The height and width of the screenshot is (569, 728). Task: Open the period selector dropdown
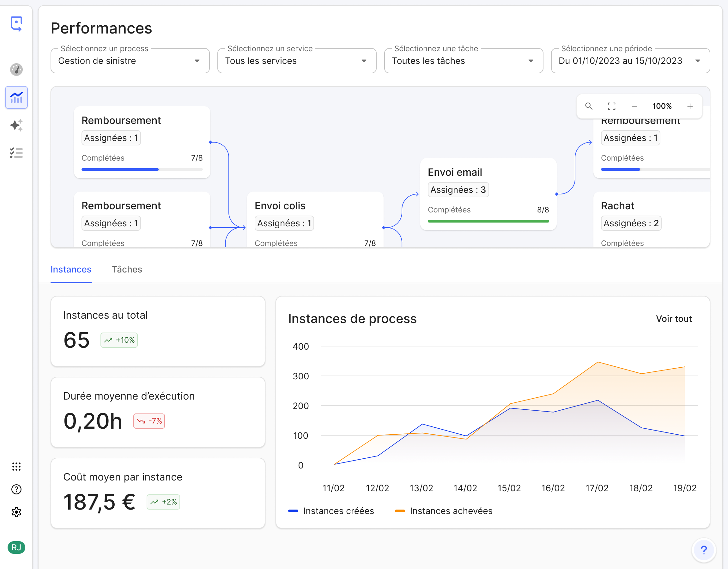[x=630, y=61]
